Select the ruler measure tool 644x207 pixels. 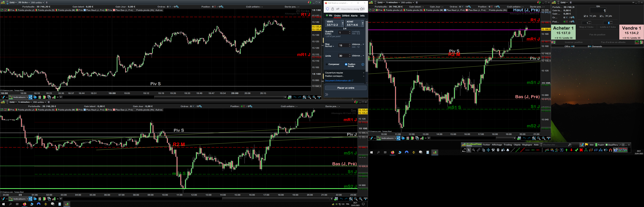coord(479,150)
